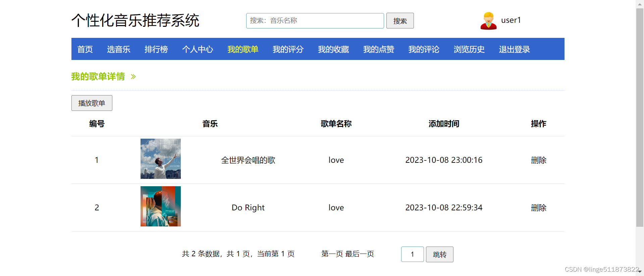This screenshot has height=276, width=644.
Task: Click 退出登录 to log out
Action: pyautogui.click(x=515, y=49)
